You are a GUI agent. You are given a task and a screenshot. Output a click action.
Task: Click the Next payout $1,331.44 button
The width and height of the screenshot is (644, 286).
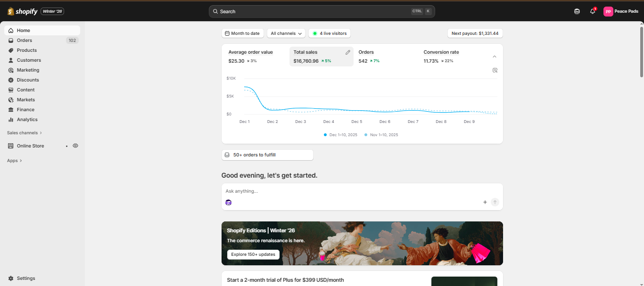pos(475,33)
